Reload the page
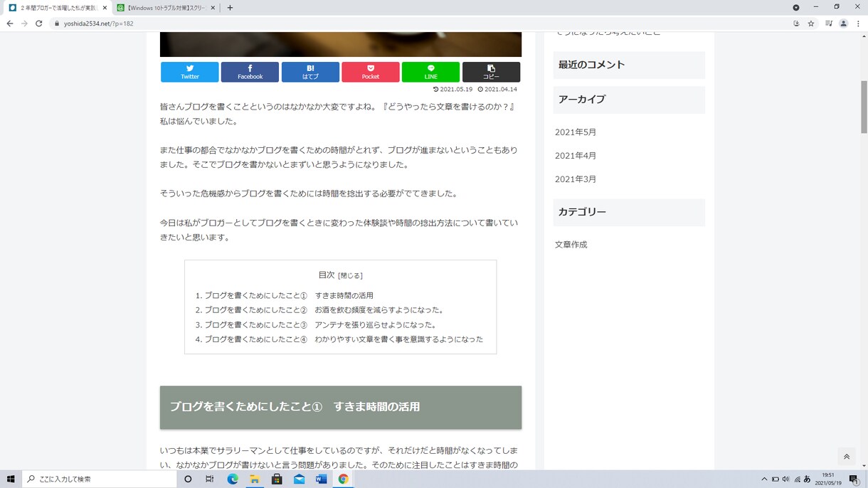Image resolution: width=868 pixels, height=488 pixels. pos(39,23)
